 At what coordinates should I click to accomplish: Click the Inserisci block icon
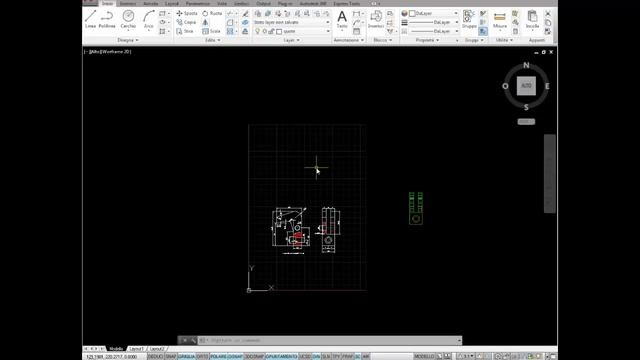376,19
